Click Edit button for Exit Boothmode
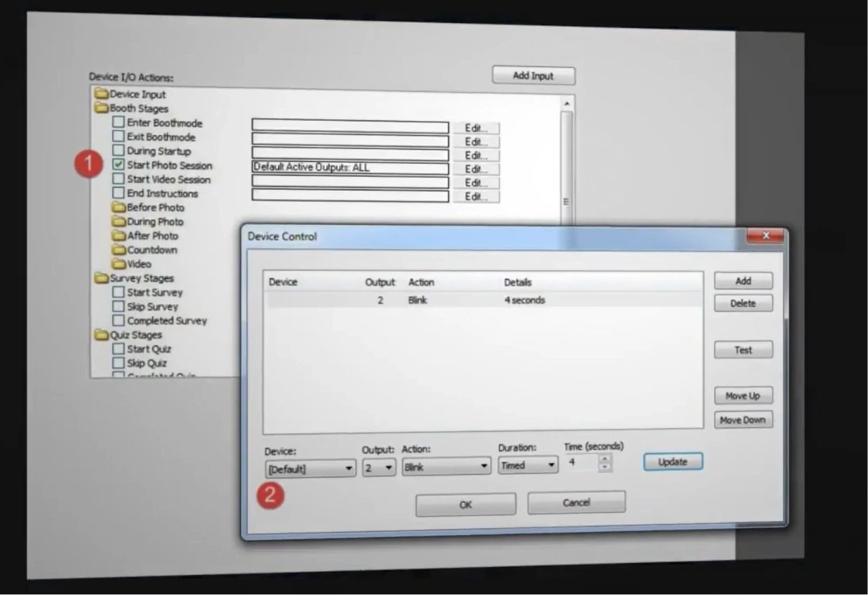 click(x=476, y=142)
